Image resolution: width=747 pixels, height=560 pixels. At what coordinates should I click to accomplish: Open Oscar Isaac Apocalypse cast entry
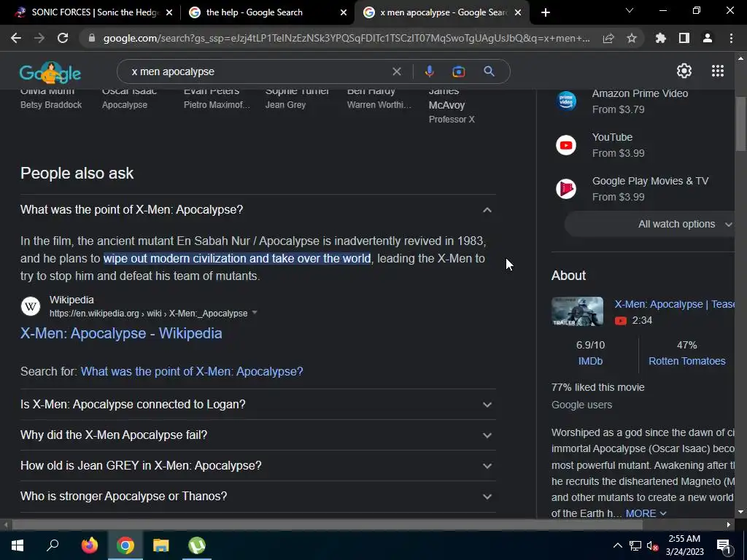[x=129, y=98]
